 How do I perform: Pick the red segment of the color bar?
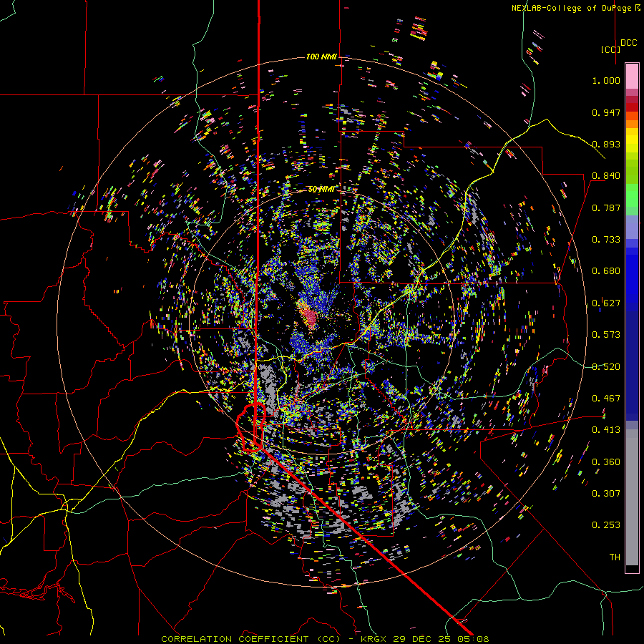[632, 107]
